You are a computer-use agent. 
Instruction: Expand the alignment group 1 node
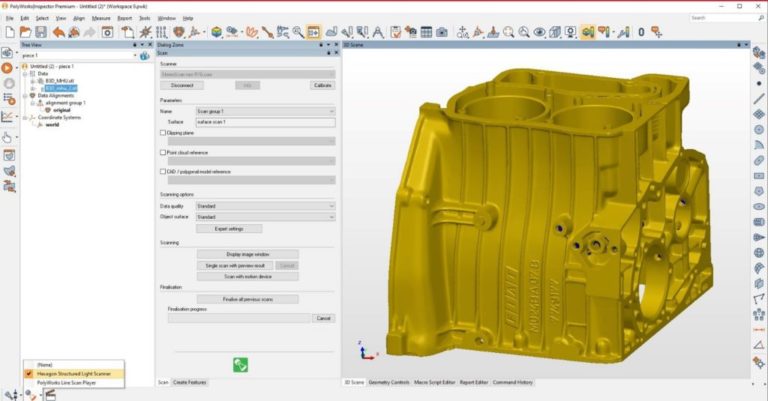(x=32, y=103)
